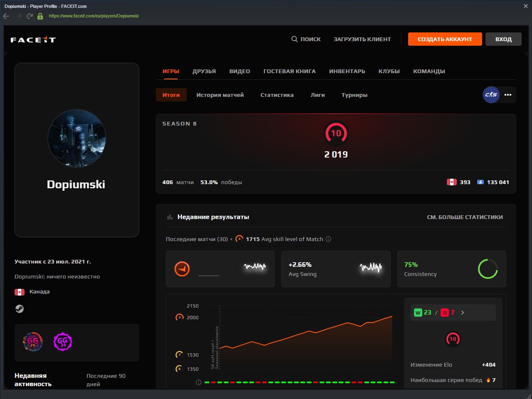Click the win streak flame icon
Screen dimensions: 532x399
[488, 380]
